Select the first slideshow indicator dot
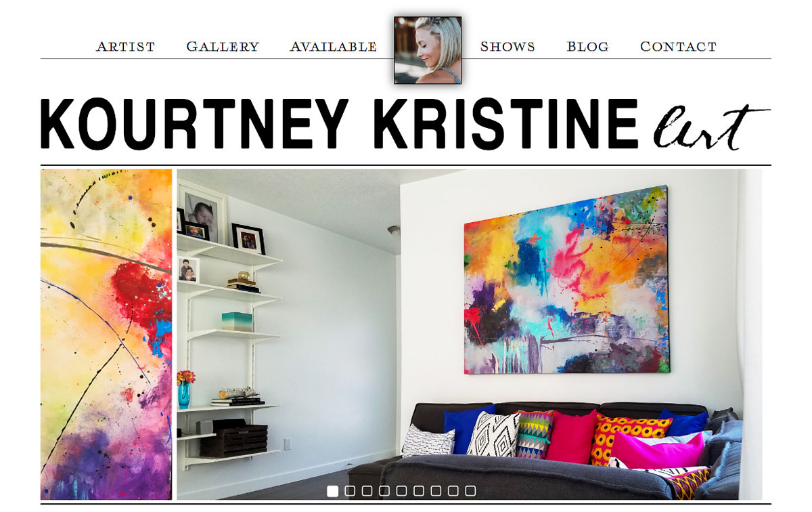The width and height of the screenshot is (812, 512). (x=333, y=491)
